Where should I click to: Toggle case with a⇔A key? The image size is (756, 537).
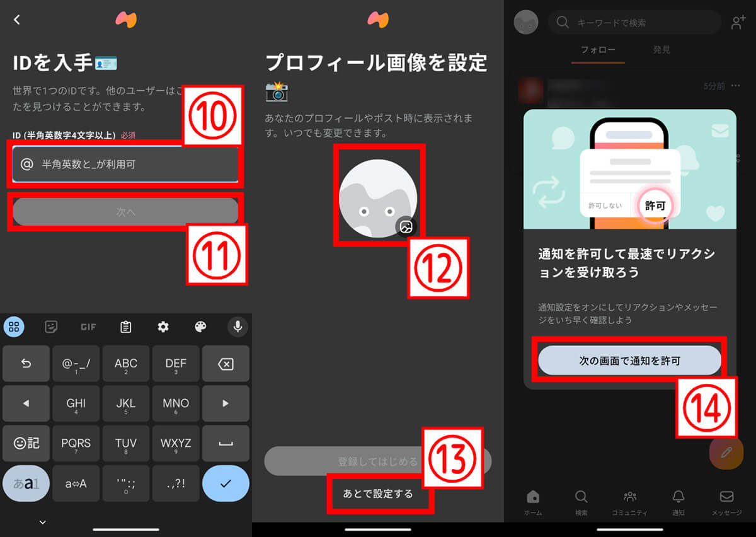76,483
